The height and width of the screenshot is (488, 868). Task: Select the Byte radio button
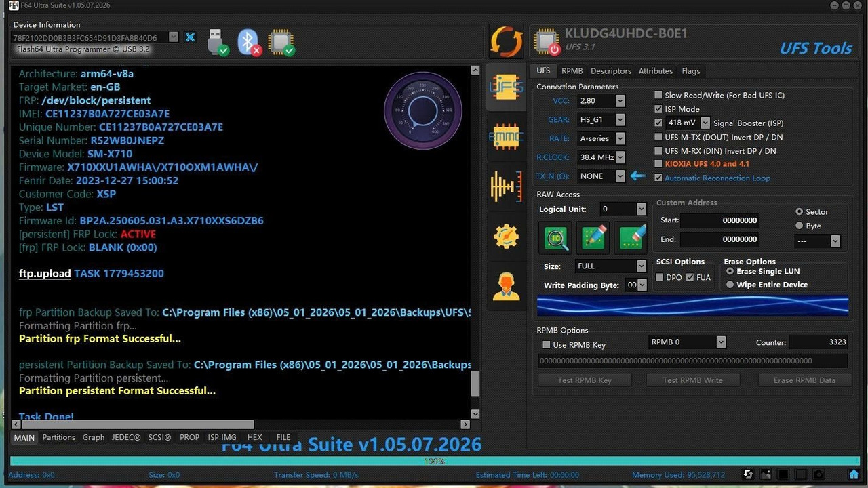(x=800, y=226)
